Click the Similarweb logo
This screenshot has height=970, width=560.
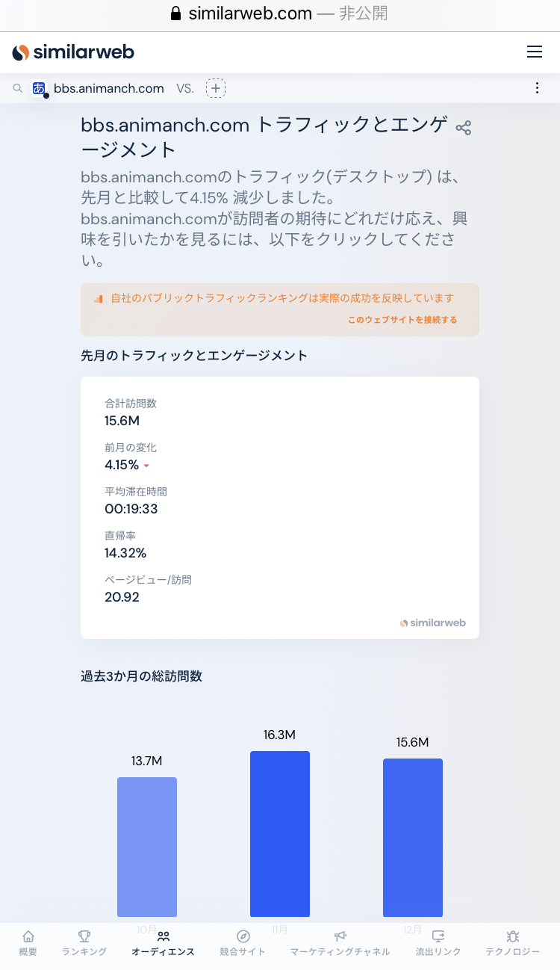coord(73,52)
